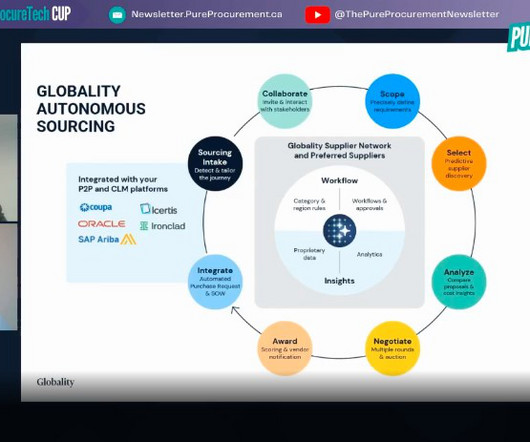Select the blue Scope circle
Image resolution: width=530 pixels, height=442 pixels.
point(392,101)
